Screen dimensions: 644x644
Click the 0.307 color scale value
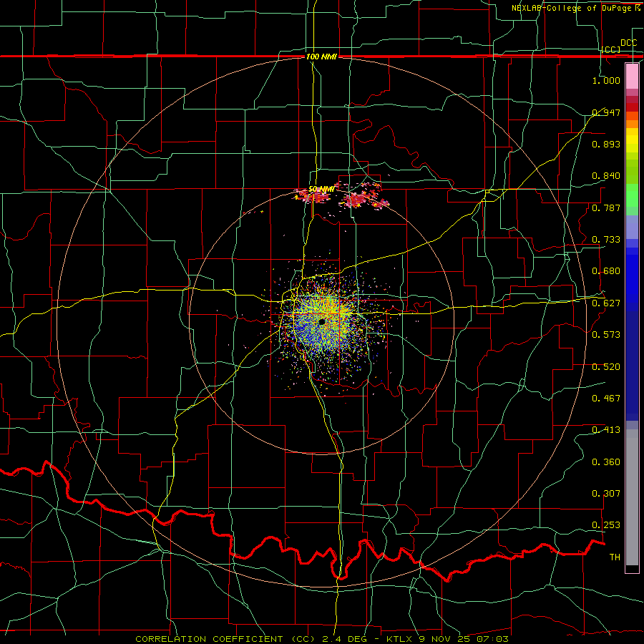[x=606, y=494]
